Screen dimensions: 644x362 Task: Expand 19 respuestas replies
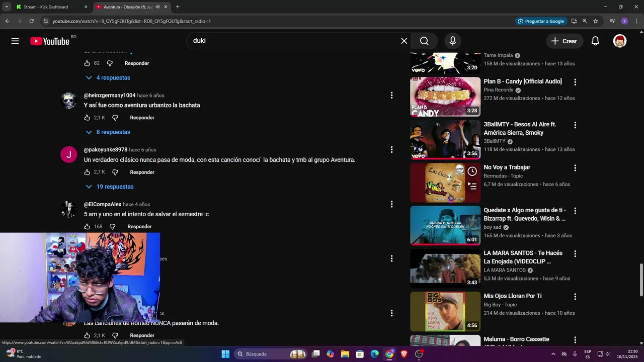click(109, 187)
